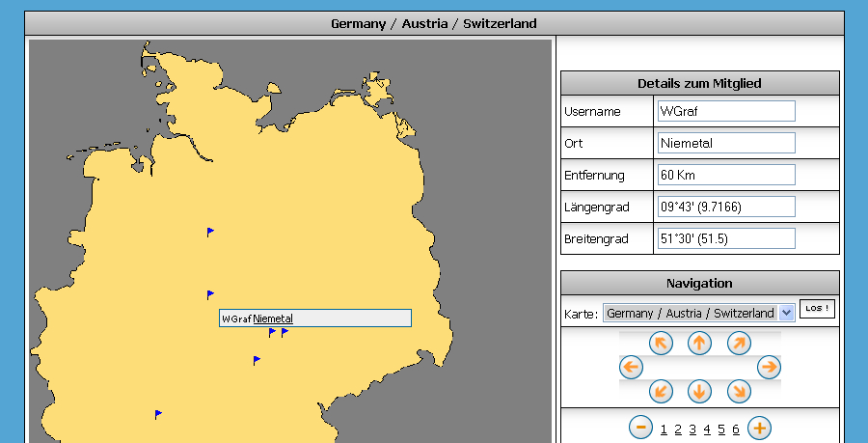
Task: Pan the map west with left arrow
Action: coord(630,367)
